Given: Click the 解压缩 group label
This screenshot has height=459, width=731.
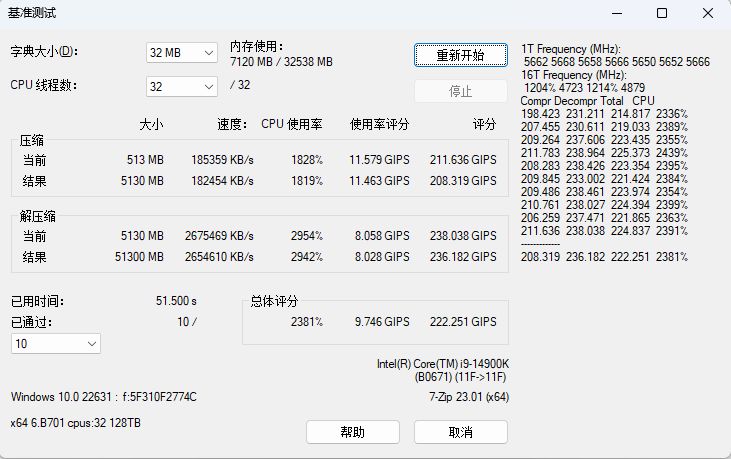Looking at the screenshot, I should coord(38,216).
